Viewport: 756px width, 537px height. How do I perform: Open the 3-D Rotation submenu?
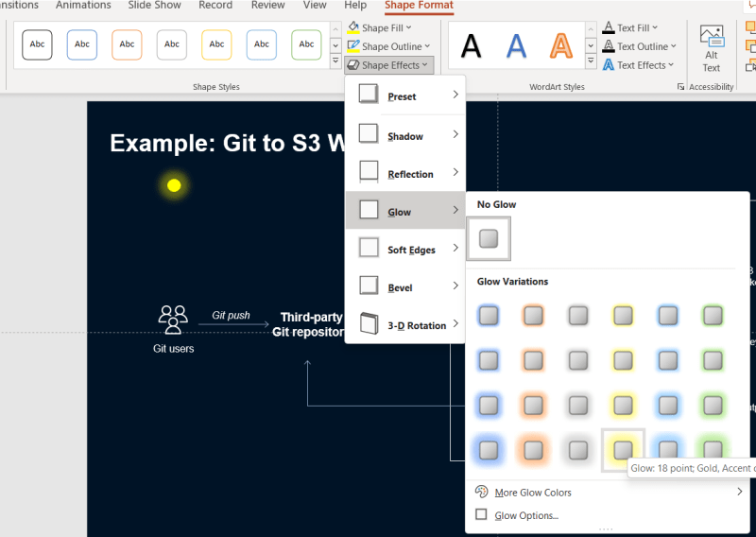click(x=405, y=324)
